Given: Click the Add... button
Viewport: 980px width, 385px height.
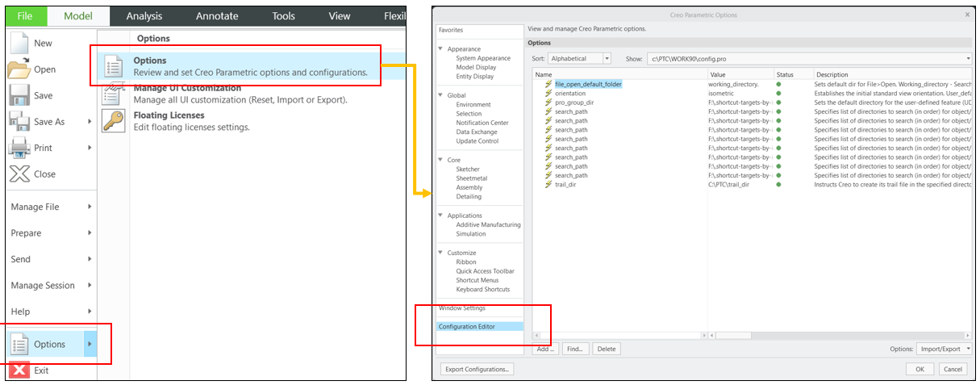Looking at the screenshot, I should tap(545, 349).
